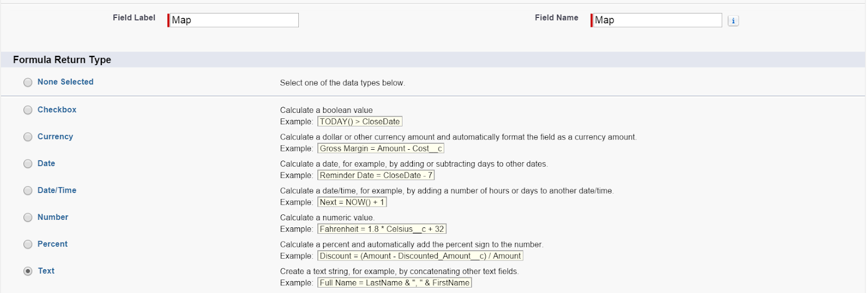Select the None Selected radio button
The width and height of the screenshot is (868, 293).
pyautogui.click(x=28, y=82)
